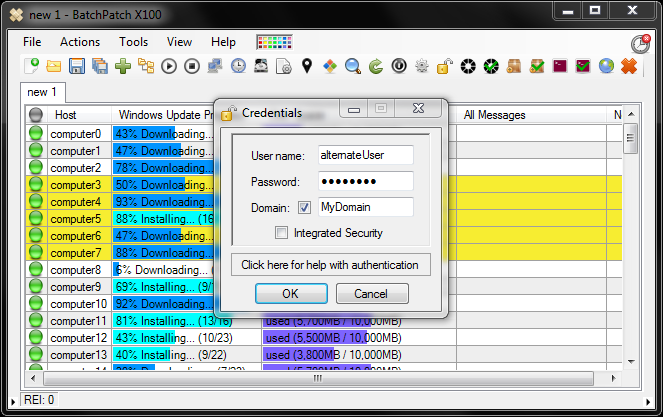Click the 'REI: 0' status bar entry

pos(39,400)
